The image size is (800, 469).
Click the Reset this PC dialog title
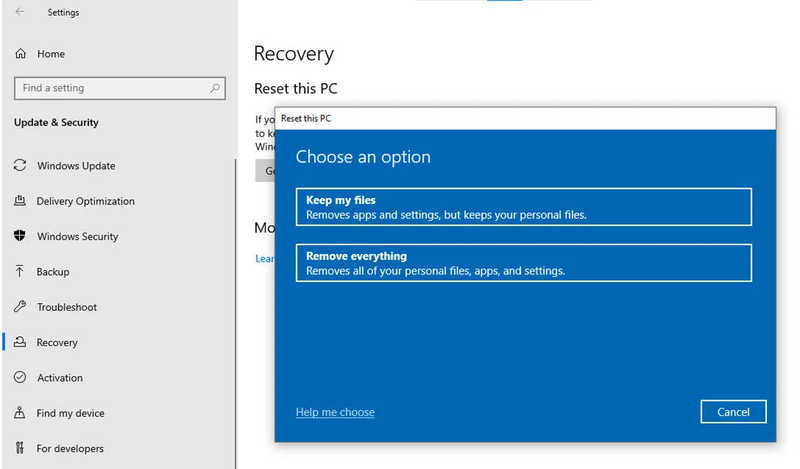[306, 118]
